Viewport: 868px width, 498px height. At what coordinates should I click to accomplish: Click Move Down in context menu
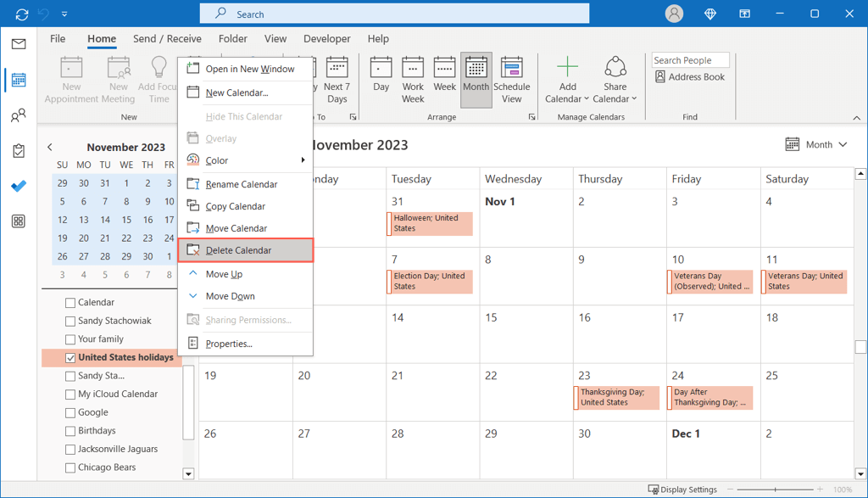(x=245, y=296)
